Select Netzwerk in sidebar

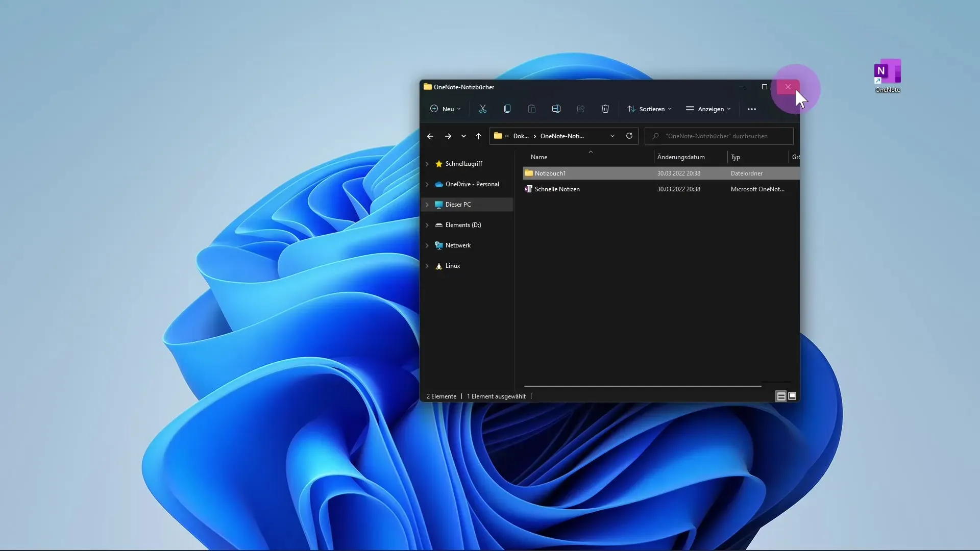458,245
